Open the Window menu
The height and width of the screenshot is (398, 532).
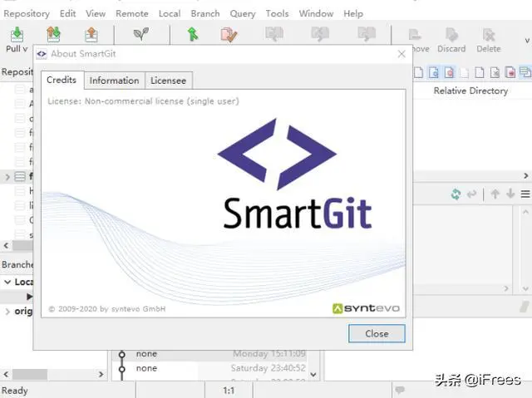[x=316, y=13]
